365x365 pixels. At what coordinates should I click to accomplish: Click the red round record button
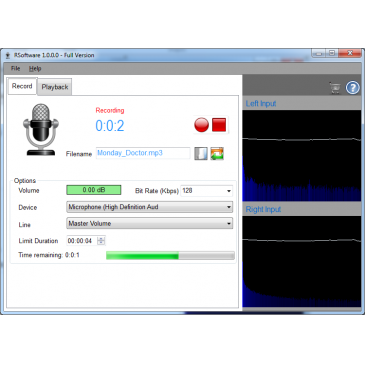201,125
